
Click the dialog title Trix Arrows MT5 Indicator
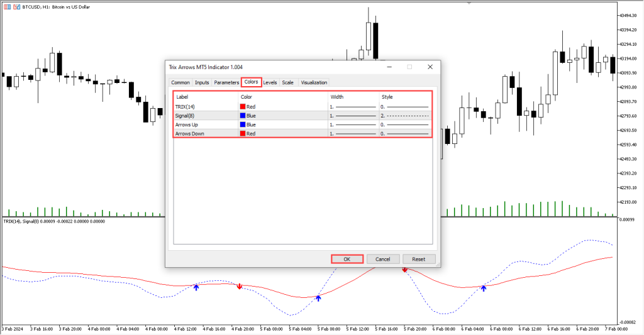pyautogui.click(x=206, y=67)
